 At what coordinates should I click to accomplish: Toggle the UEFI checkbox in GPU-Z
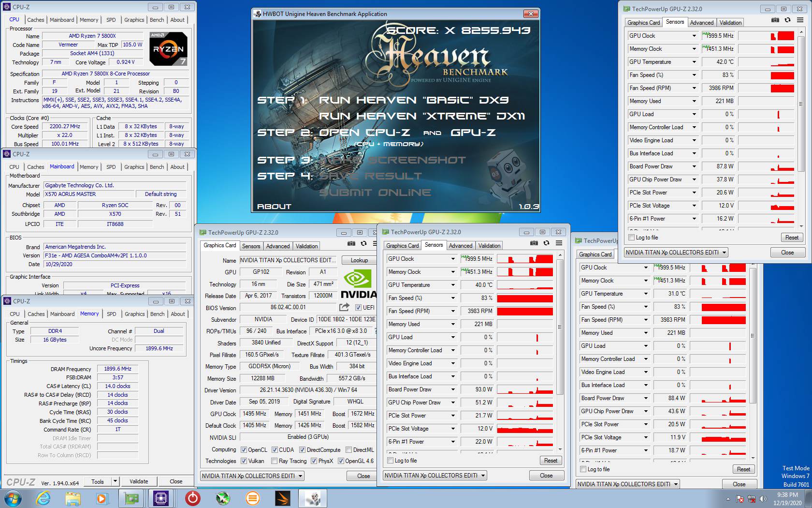pyautogui.click(x=358, y=308)
